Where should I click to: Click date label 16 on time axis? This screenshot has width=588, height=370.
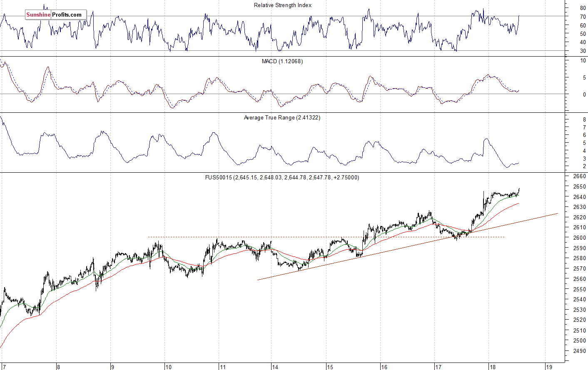click(384, 367)
